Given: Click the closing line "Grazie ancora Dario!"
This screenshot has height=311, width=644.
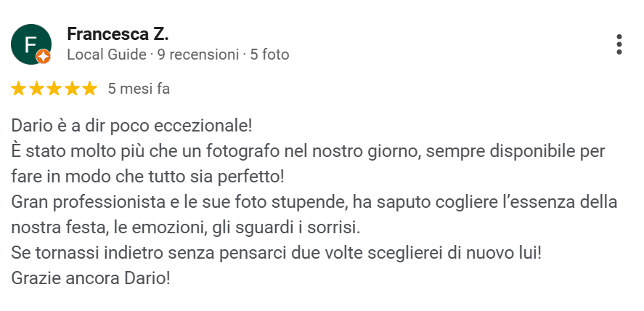Looking at the screenshot, I should [x=91, y=278].
